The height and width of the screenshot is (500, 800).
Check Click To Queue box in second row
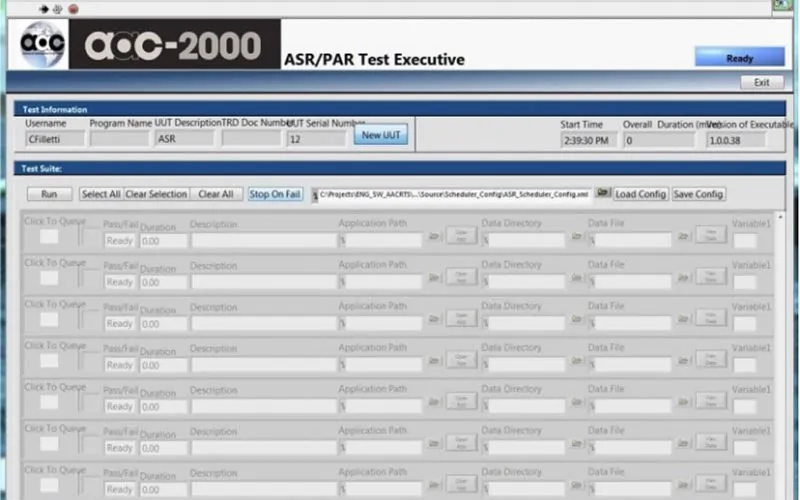pyautogui.click(x=49, y=278)
